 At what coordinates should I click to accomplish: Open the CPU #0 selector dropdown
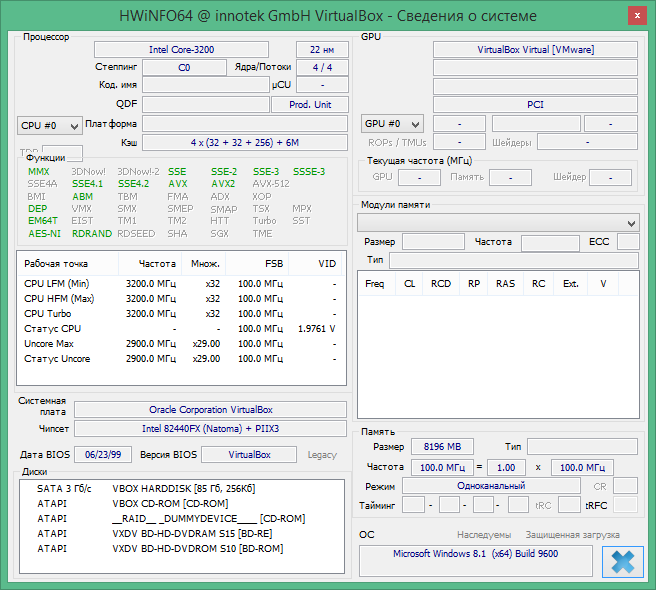(50, 125)
